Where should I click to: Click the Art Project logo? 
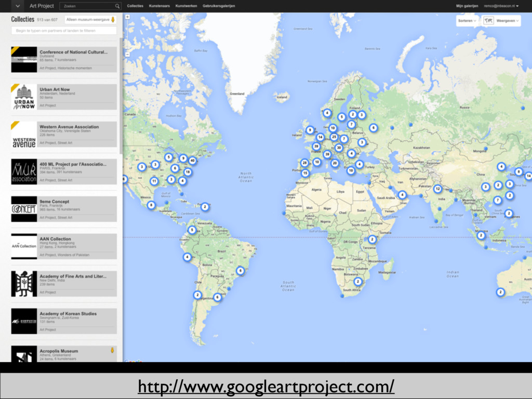point(42,6)
